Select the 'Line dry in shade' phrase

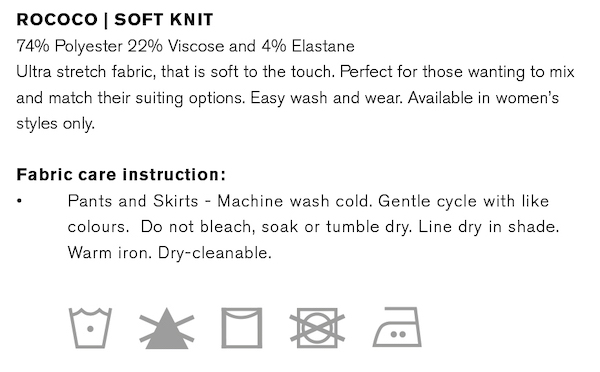[489, 227]
